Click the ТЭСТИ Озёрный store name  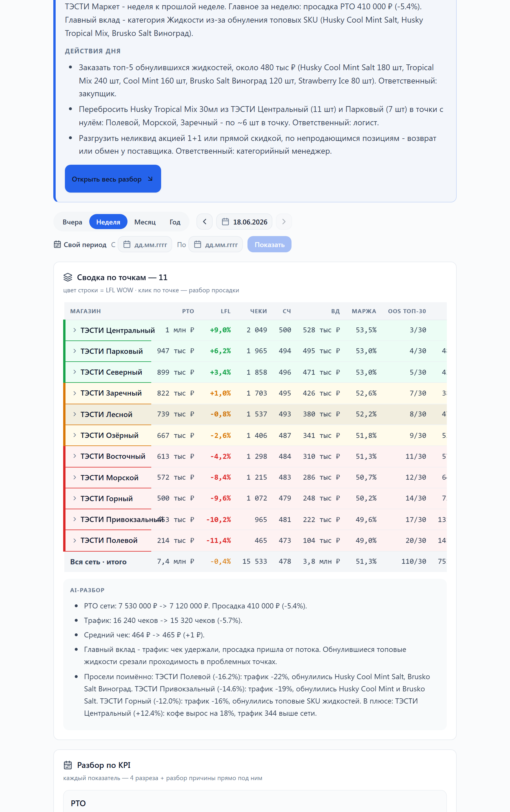pyautogui.click(x=109, y=435)
